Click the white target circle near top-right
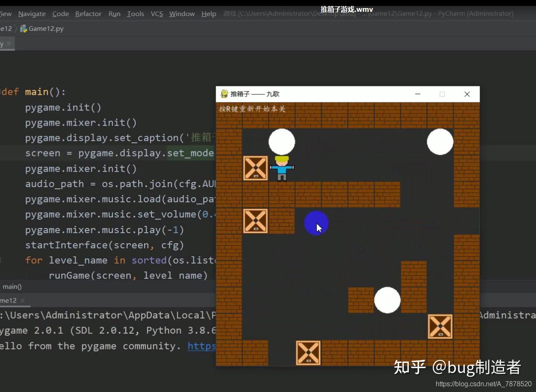 (440, 142)
